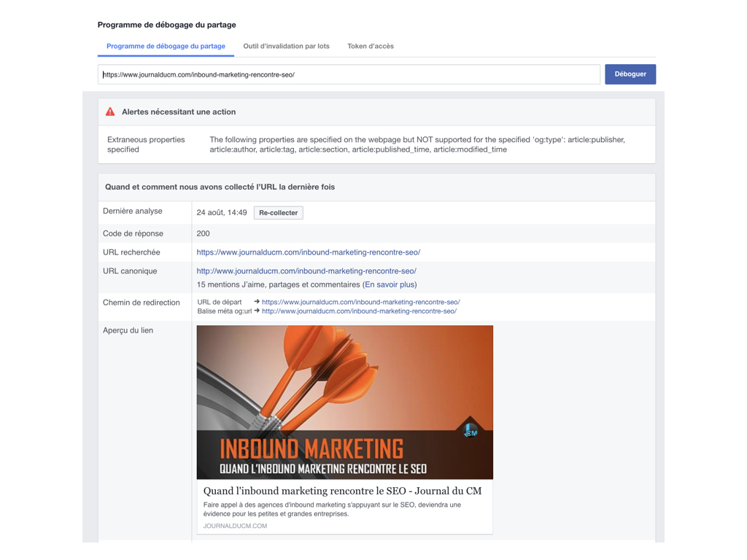Click the Chemin de redirection row label

(142, 303)
